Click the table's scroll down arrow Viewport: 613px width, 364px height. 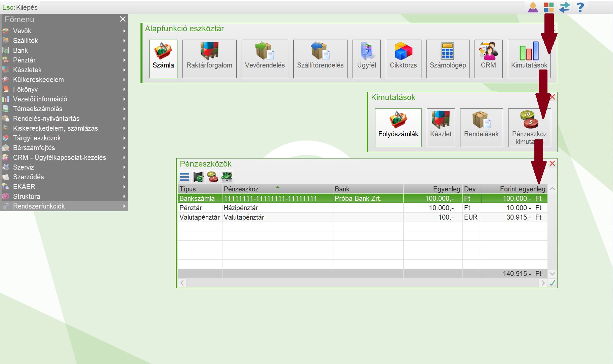pyautogui.click(x=552, y=274)
